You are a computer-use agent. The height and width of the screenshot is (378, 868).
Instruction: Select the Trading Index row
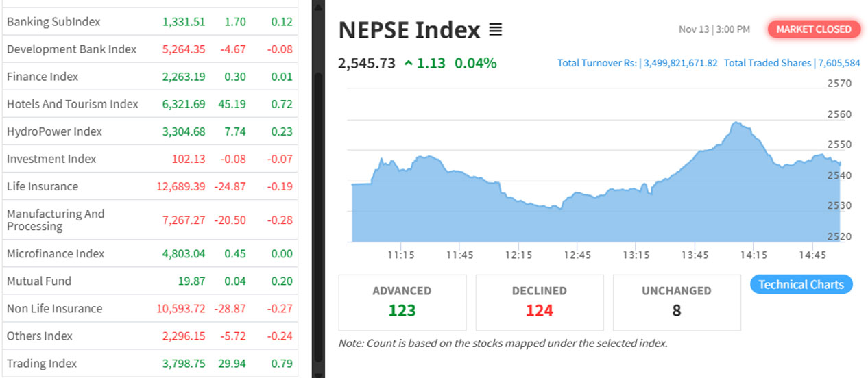point(42,363)
